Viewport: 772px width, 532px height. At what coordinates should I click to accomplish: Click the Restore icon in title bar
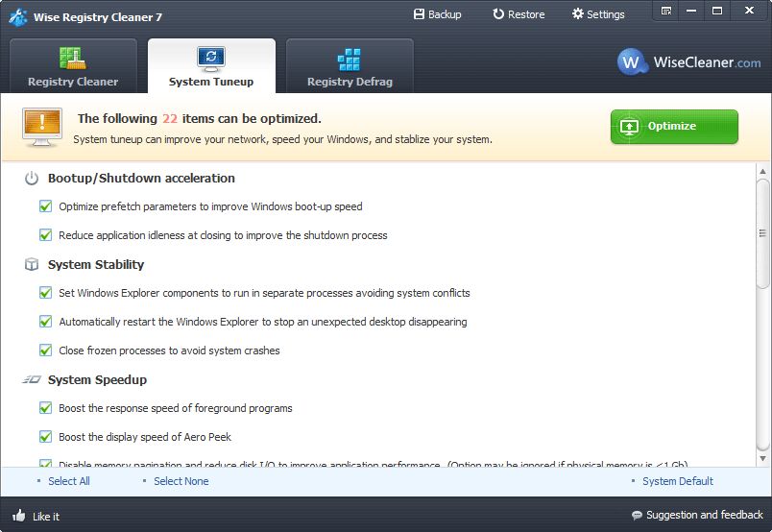(498, 14)
